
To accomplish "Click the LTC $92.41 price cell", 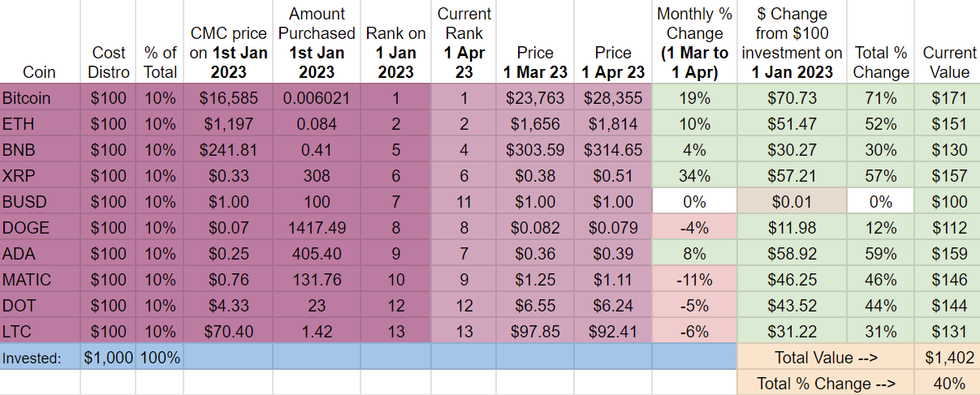I will 612,332.
